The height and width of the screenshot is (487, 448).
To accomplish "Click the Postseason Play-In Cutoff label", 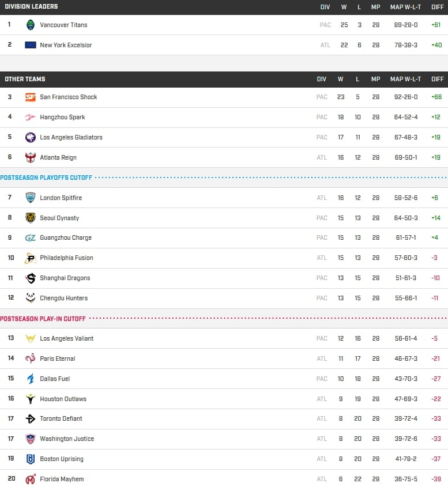I will pyautogui.click(x=43, y=319).
